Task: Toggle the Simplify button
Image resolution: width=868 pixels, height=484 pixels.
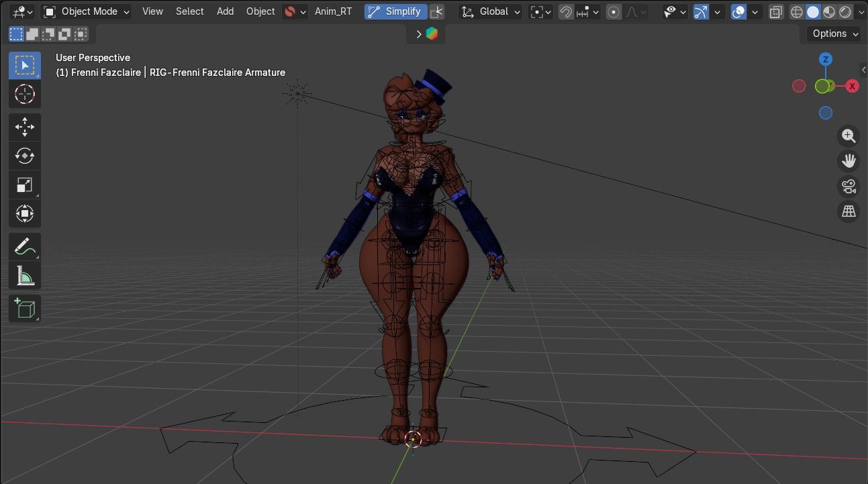Action: coord(396,11)
